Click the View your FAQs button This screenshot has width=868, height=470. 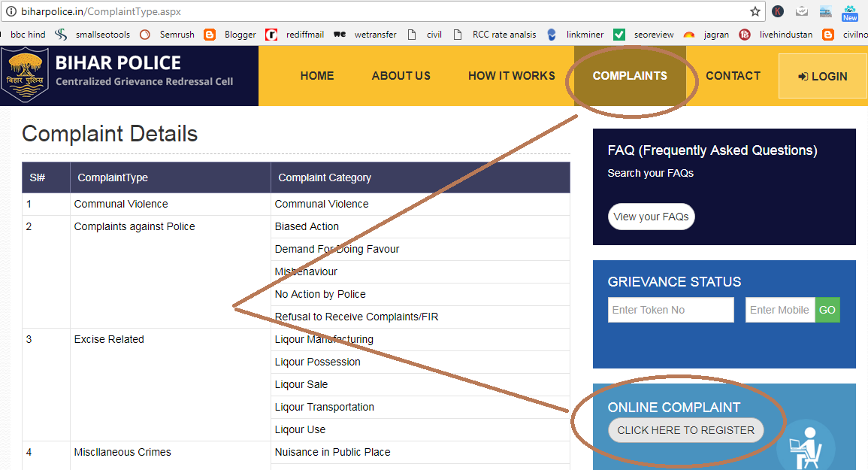pos(651,216)
